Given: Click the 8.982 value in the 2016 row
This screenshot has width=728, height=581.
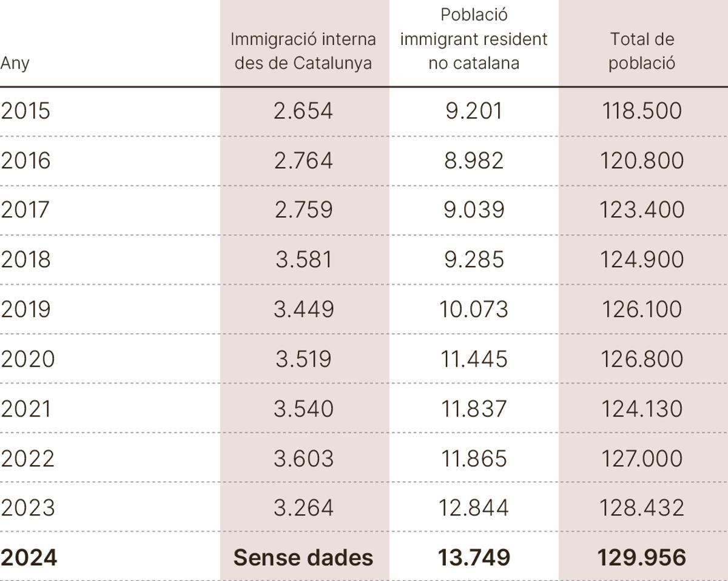Looking at the screenshot, I should click(x=474, y=160).
